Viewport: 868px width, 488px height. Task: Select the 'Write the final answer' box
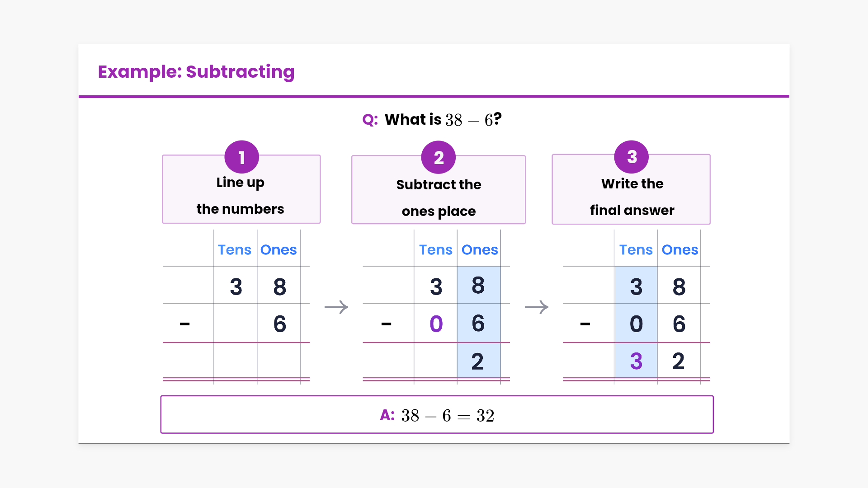click(x=631, y=197)
